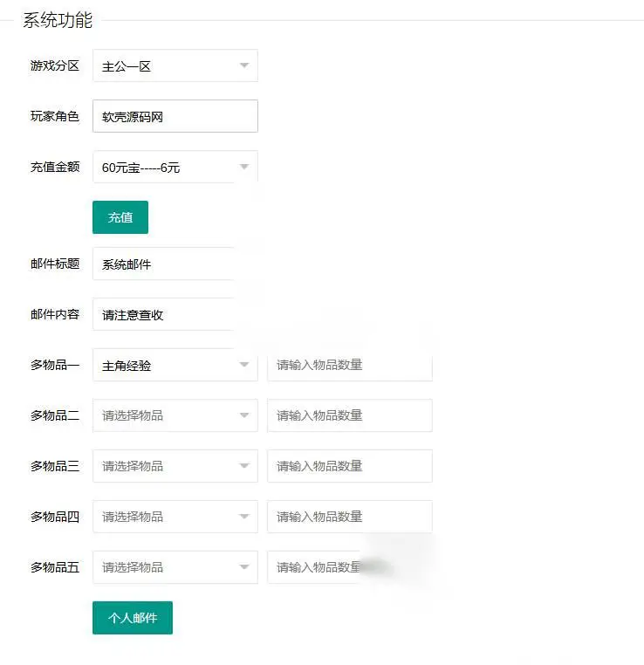The width and height of the screenshot is (644, 665).
Task: Click the 游戏分区 label
Action: 55,65
